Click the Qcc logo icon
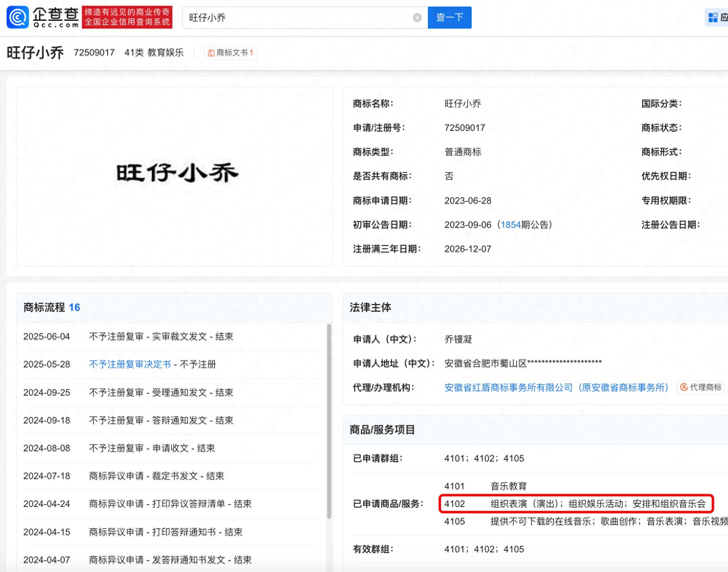728x572 pixels. [x=18, y=17]
